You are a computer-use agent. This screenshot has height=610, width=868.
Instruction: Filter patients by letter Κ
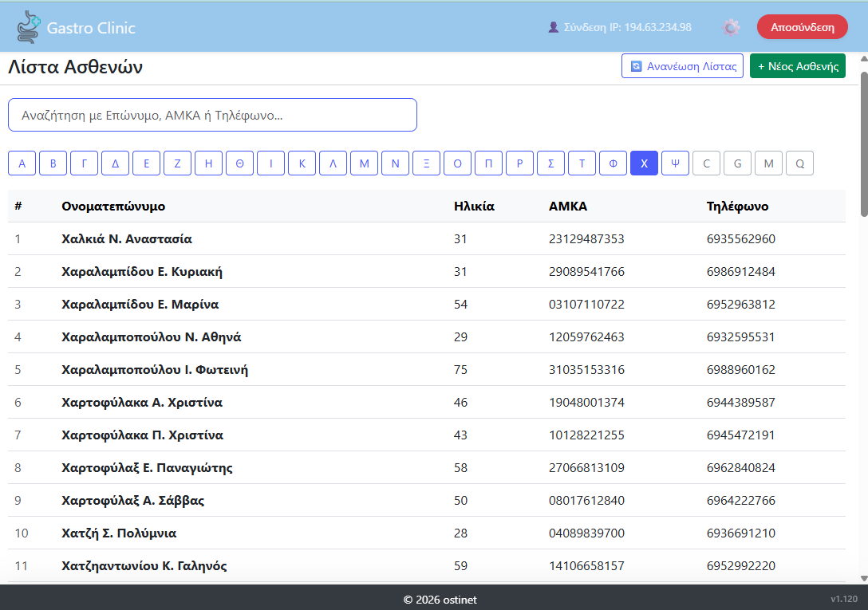tap(302, 163)
